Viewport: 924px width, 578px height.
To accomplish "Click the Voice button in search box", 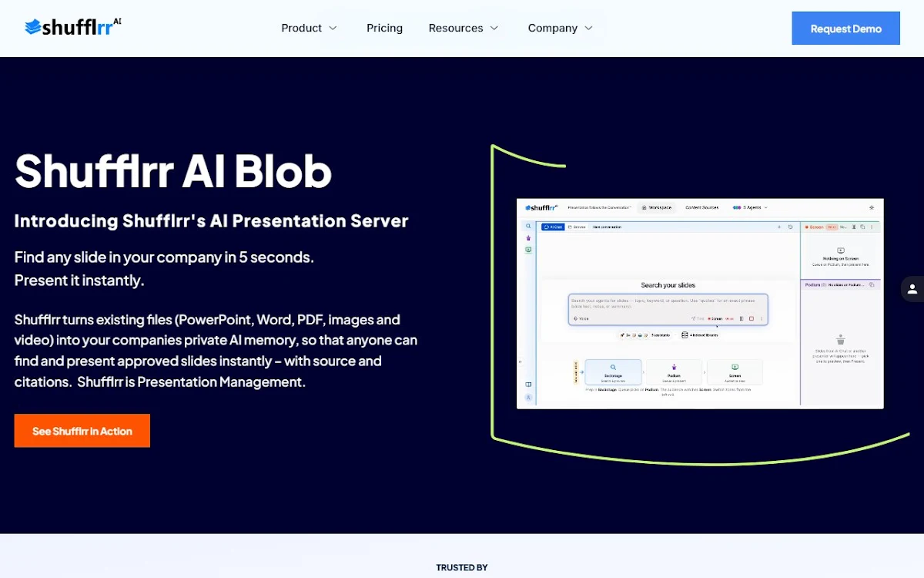I will 581,318.
